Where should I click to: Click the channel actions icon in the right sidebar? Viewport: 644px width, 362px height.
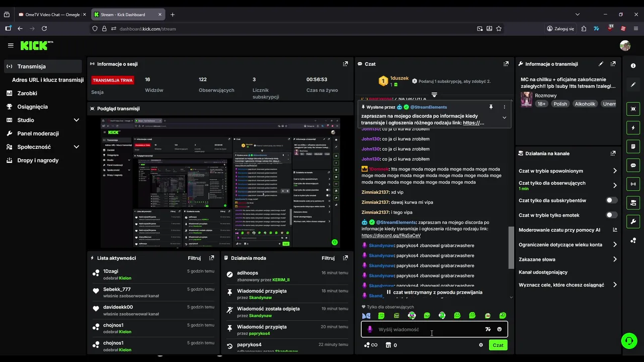pyautogui.click(x=633, y=203)
